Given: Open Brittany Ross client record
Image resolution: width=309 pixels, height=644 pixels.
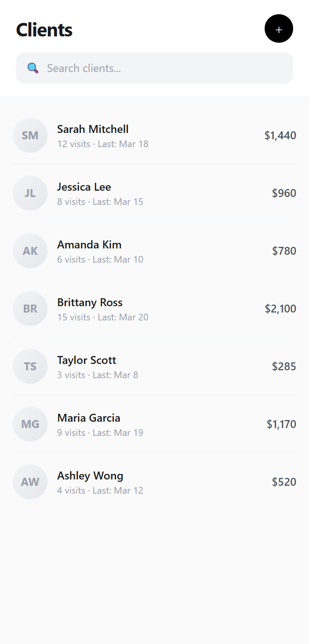Looking at the screenshot, I should [90, 303].
